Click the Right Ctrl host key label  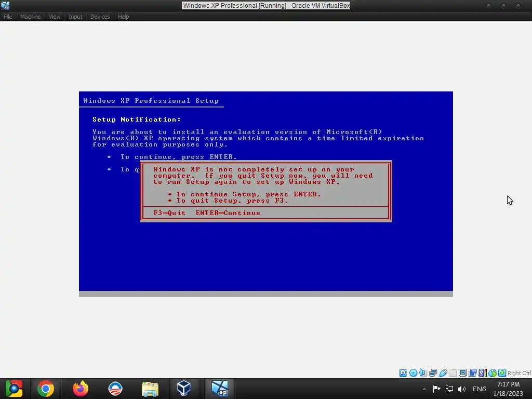point(519,373)
